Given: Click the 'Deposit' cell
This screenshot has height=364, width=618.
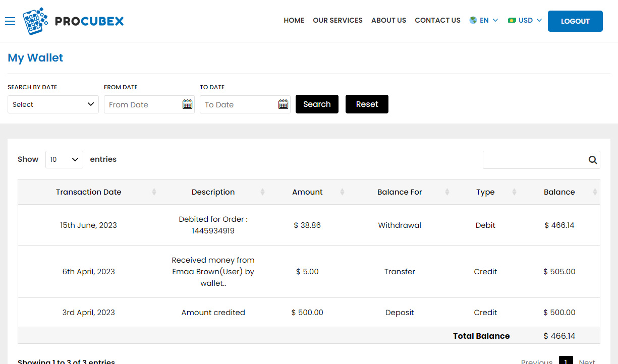Looking at the screenshot, I should point(400,313).
